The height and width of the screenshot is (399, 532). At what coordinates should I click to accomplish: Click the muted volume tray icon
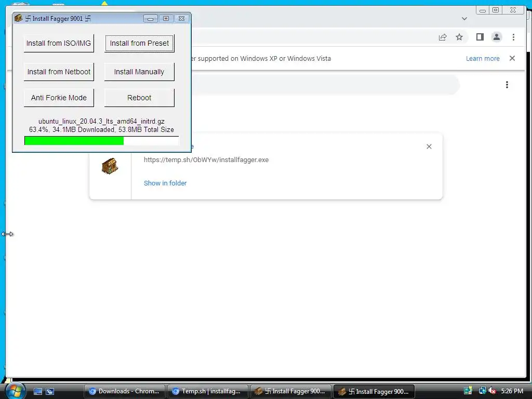click(x=492, y=391)
